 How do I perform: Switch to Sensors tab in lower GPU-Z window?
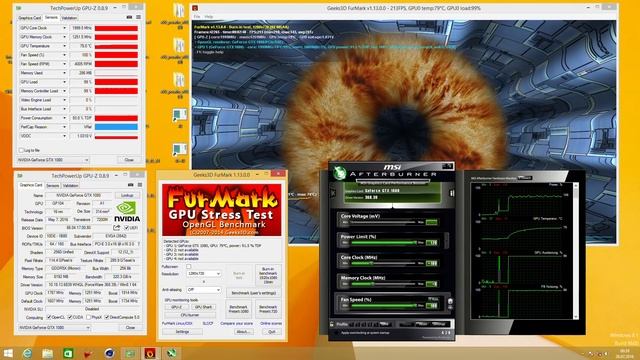click(53, 186)
